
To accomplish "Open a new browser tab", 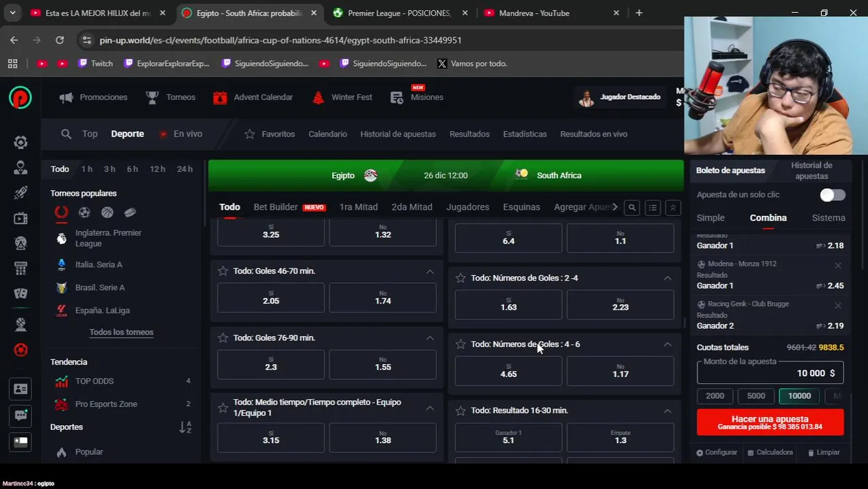I will pos(638,13).
